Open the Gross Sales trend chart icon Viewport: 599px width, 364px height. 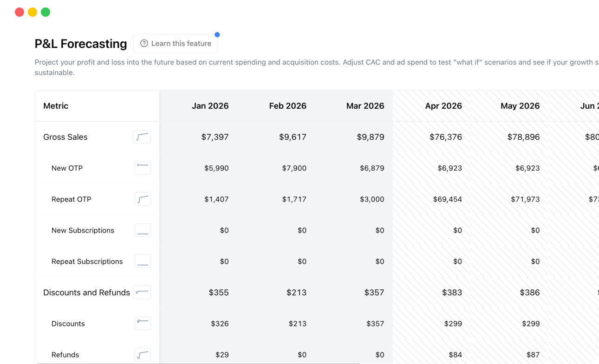(x=142, y=137)
